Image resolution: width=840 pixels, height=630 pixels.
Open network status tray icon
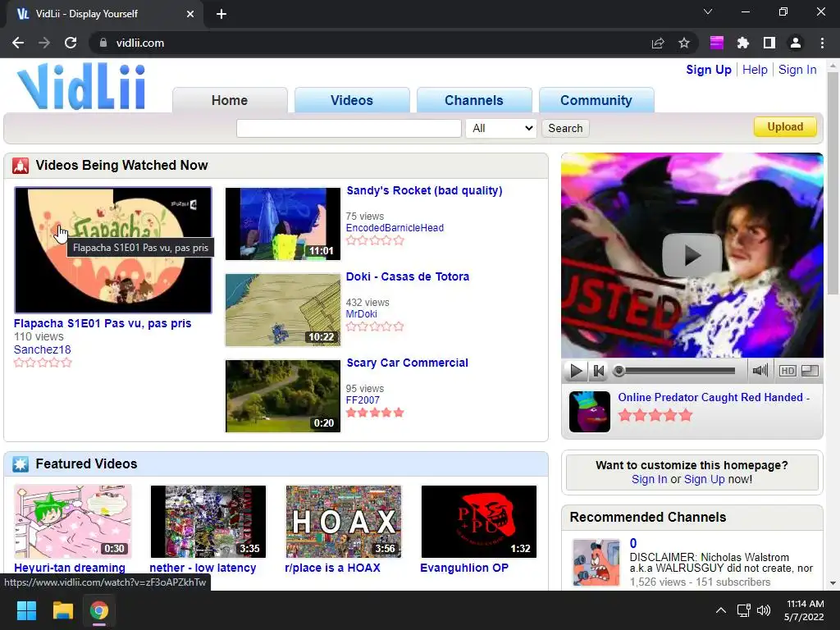point(743,610)
